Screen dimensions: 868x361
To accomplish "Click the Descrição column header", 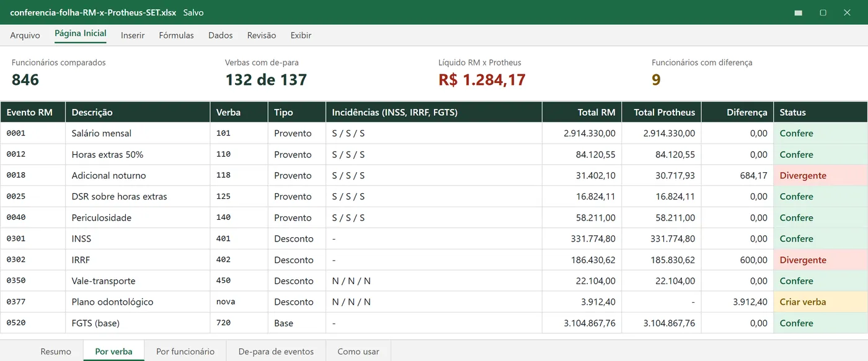I will click(x=138, y=112).
